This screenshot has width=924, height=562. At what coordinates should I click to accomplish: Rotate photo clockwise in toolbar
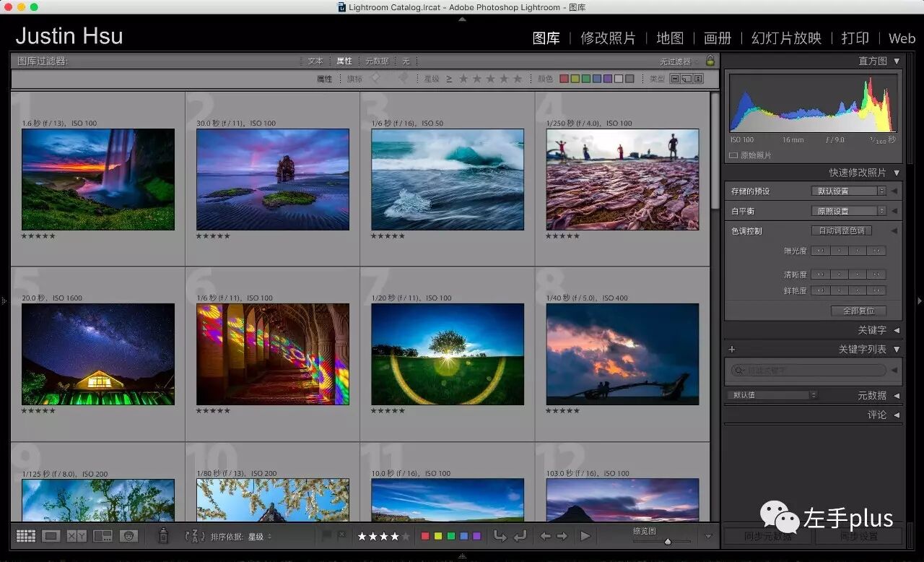tap(519, 536)
